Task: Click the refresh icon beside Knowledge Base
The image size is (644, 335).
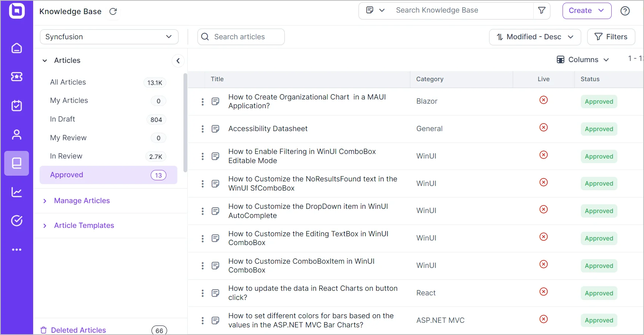Action: coord(113,11)
